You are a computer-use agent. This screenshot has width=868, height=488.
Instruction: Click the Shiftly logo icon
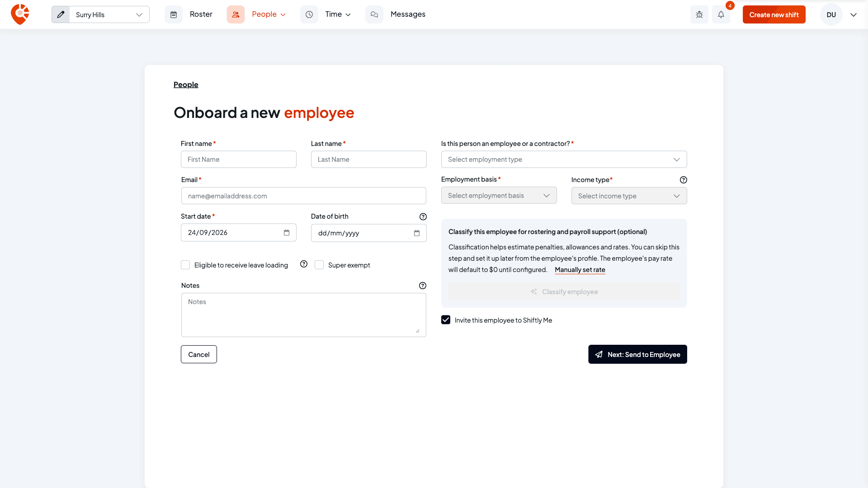[20, 14]
